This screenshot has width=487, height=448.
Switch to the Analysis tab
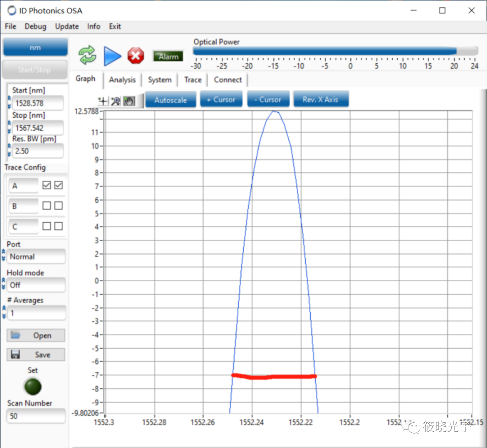tap(122, 80)
